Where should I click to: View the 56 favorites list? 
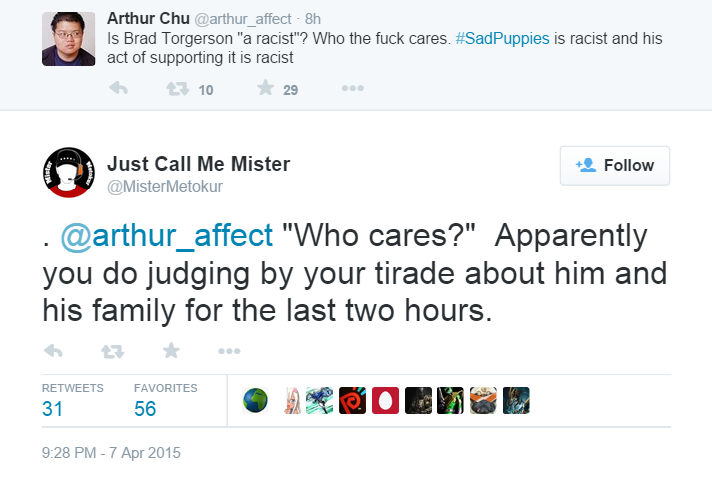pos(165,400)
